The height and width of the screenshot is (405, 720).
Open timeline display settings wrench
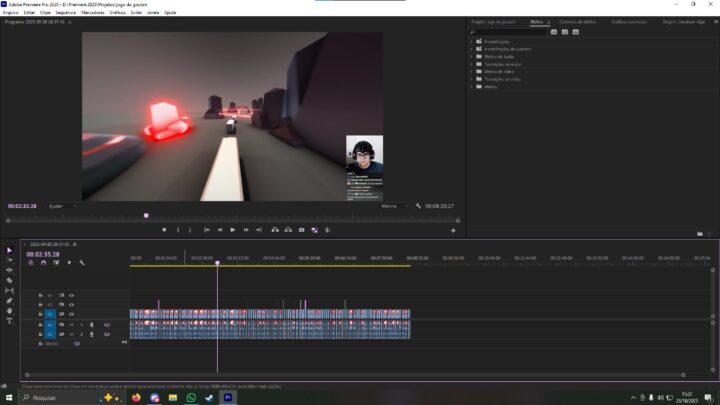tap(81, 263)
